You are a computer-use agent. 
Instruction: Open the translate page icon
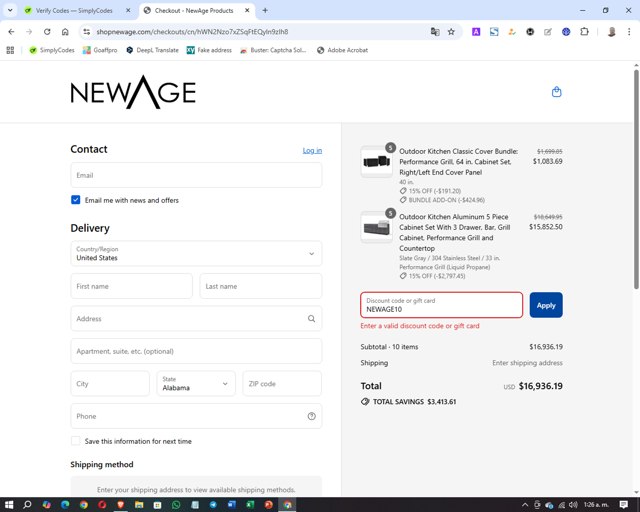[435, 32]
